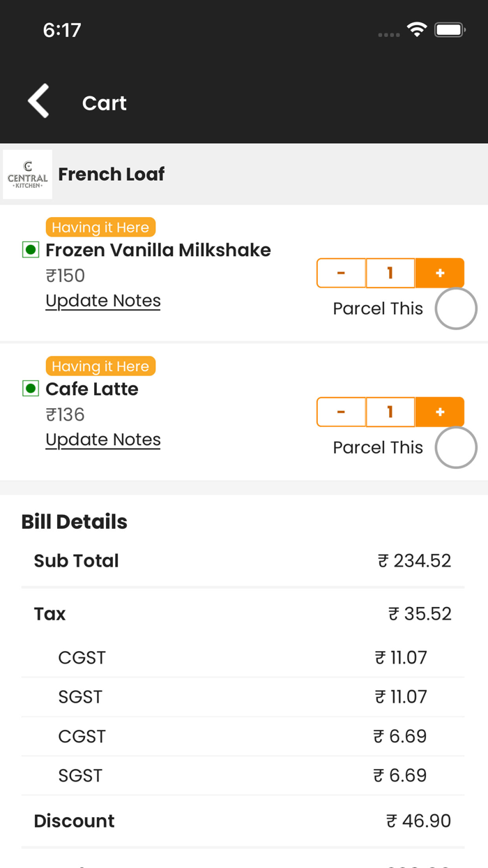Select the French Loaf item name

112,174
